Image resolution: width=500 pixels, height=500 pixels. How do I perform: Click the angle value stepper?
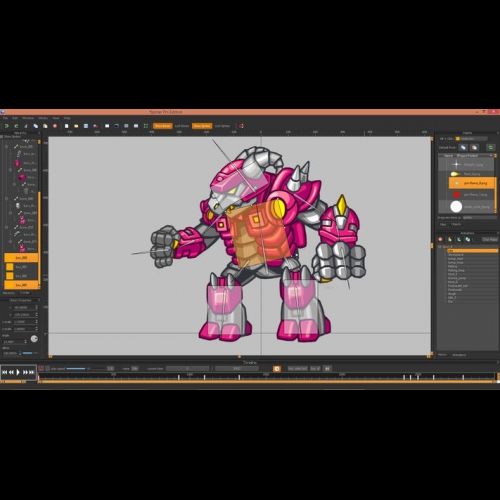click(25, 342)
